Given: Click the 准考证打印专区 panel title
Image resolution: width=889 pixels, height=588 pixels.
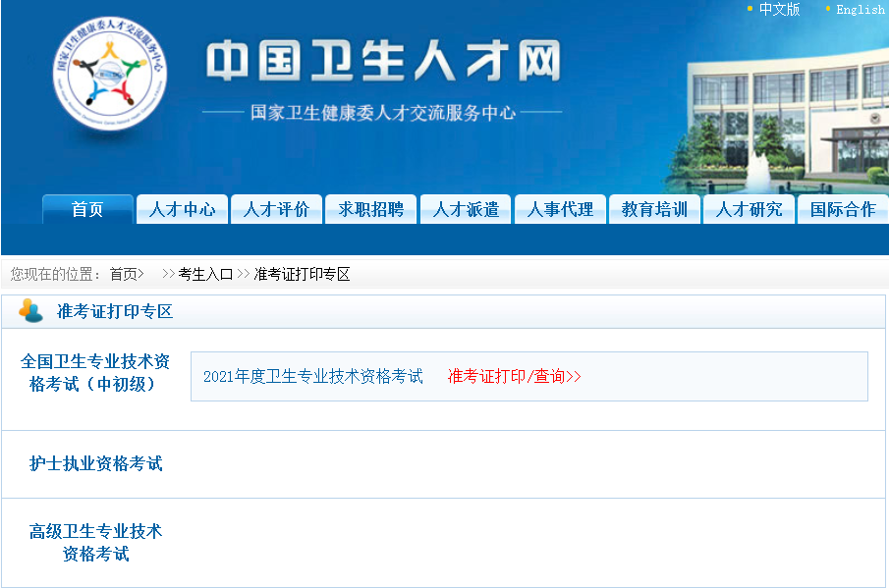Looking at the screenshot, I should point(115,311).
